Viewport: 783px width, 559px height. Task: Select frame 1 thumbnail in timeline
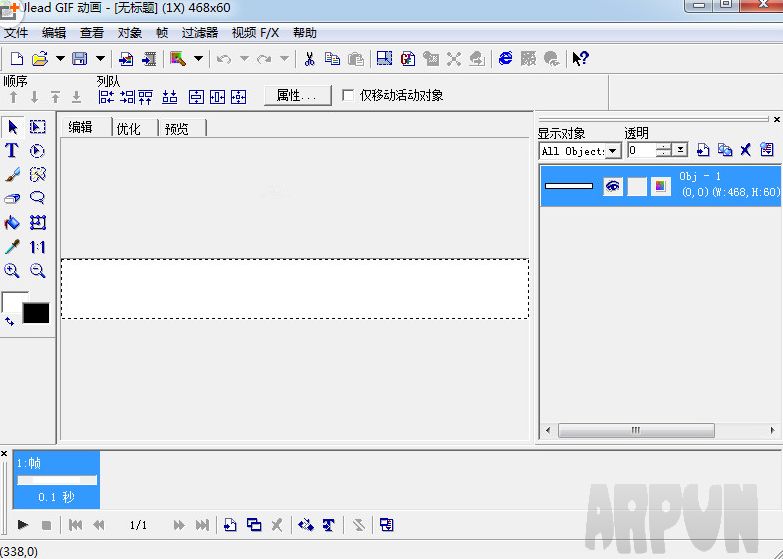click(57, 480)
